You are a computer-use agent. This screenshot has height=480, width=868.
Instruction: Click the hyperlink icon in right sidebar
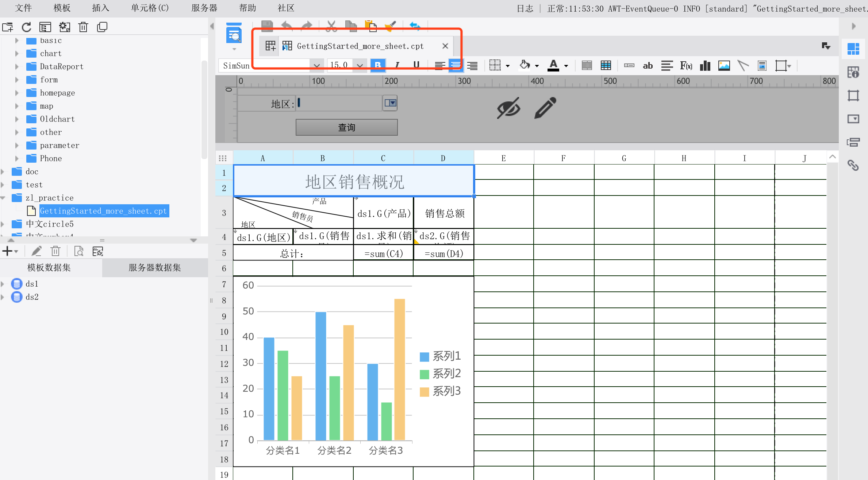point(853,165)
